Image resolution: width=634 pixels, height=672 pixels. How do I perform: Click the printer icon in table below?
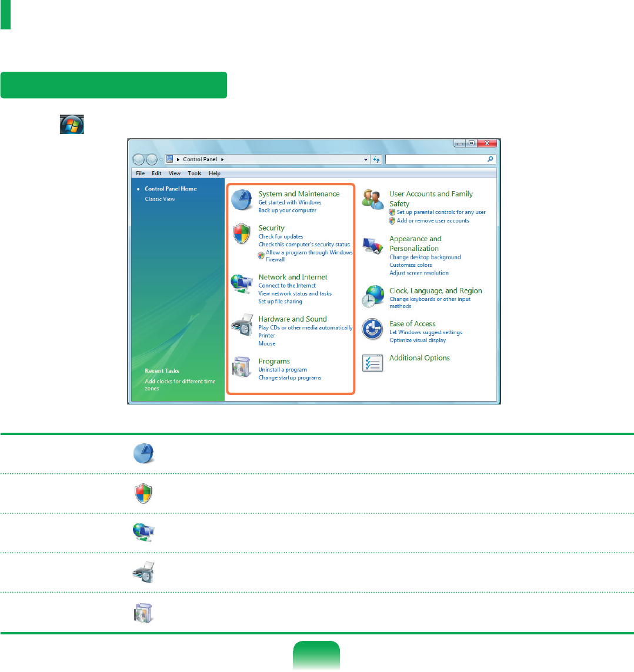[144, 572]
